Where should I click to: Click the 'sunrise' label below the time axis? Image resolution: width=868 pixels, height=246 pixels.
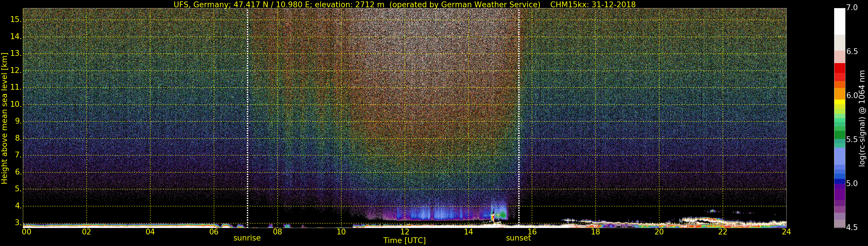247,238
